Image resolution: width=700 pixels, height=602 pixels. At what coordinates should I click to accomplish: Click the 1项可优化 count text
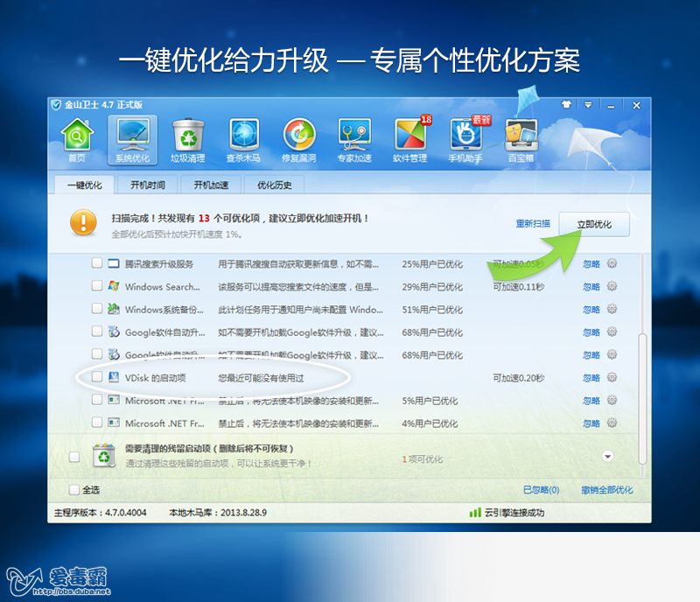(x=423, y=459)
